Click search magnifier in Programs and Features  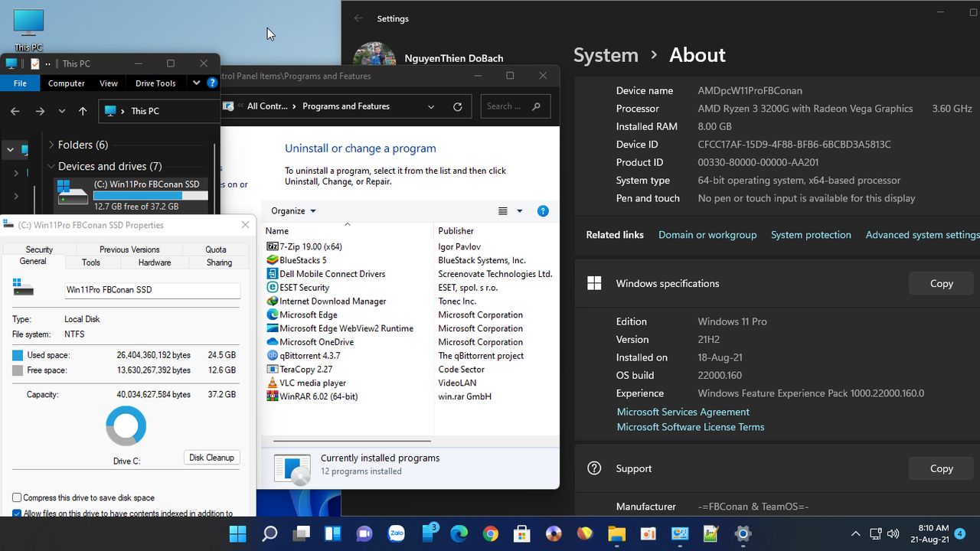click(536, 106)
